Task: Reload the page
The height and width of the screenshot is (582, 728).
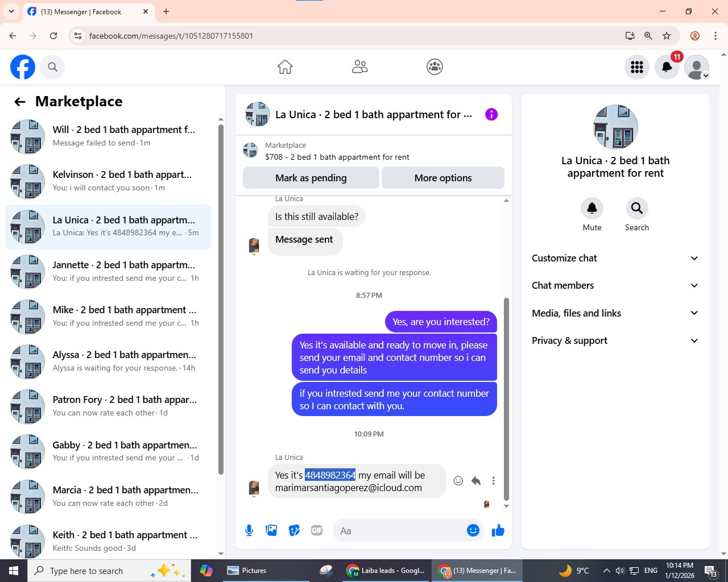Action: tap(53, 36)
